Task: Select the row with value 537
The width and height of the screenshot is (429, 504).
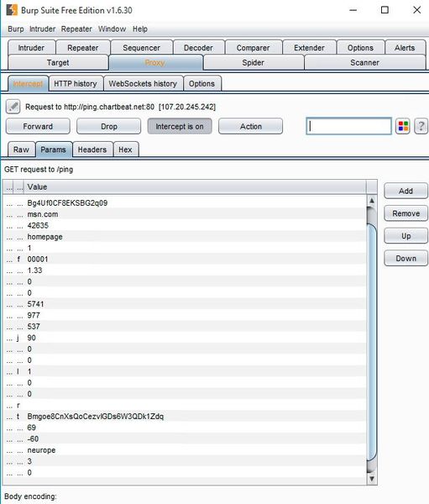Action: (185, 327)
